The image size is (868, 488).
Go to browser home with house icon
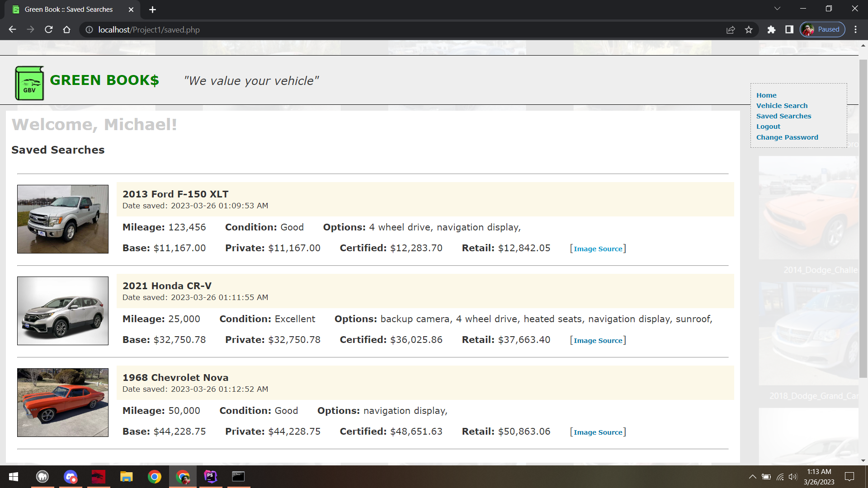pyautogui.click(x=67, y=30)
